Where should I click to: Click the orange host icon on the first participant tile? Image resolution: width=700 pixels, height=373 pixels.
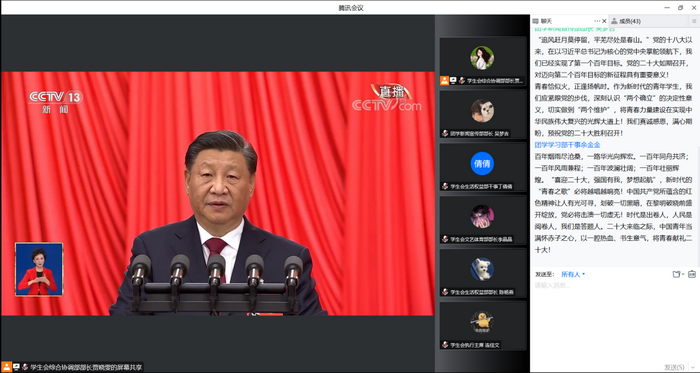[444, 81]
